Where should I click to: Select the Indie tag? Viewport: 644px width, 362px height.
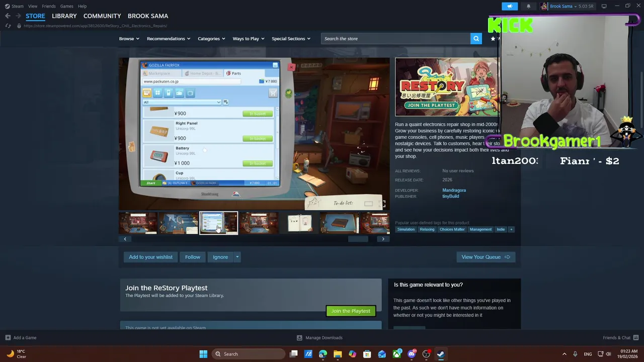[501, 229]
